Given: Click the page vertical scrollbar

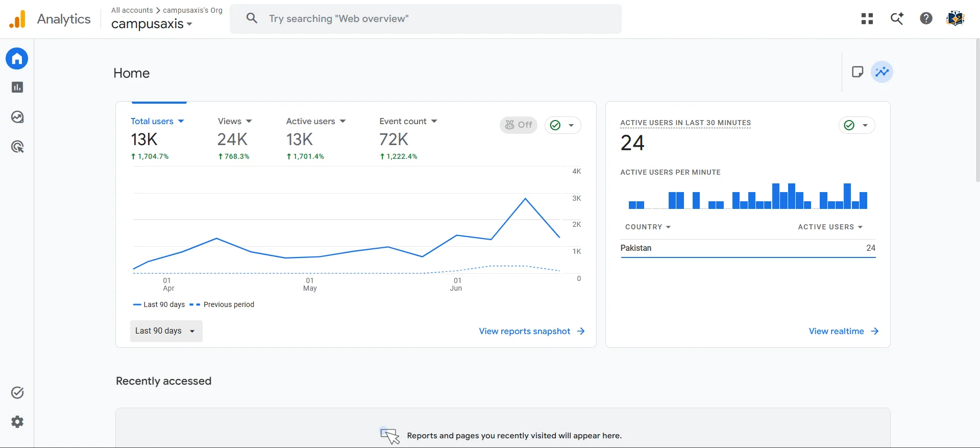Looking at the screenshot, I should (977, 110).
